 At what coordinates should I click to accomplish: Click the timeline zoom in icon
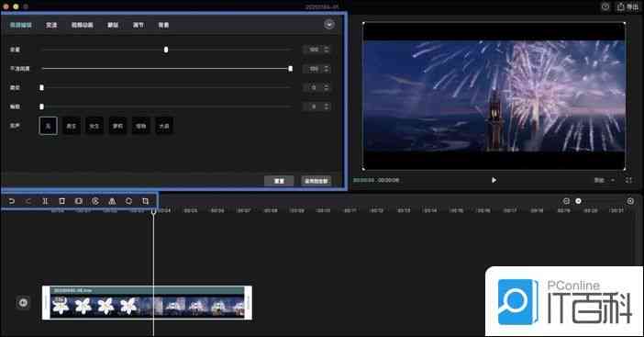click(630, 201)
